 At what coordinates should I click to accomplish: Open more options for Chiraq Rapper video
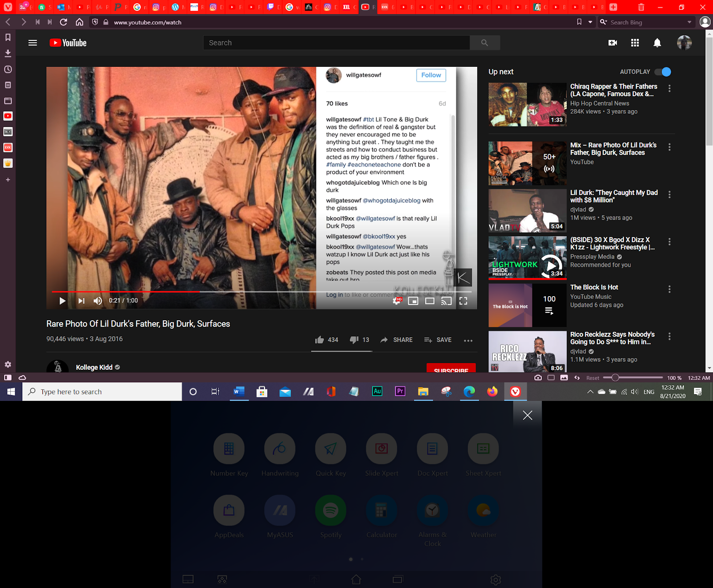[x=669, y=89]
